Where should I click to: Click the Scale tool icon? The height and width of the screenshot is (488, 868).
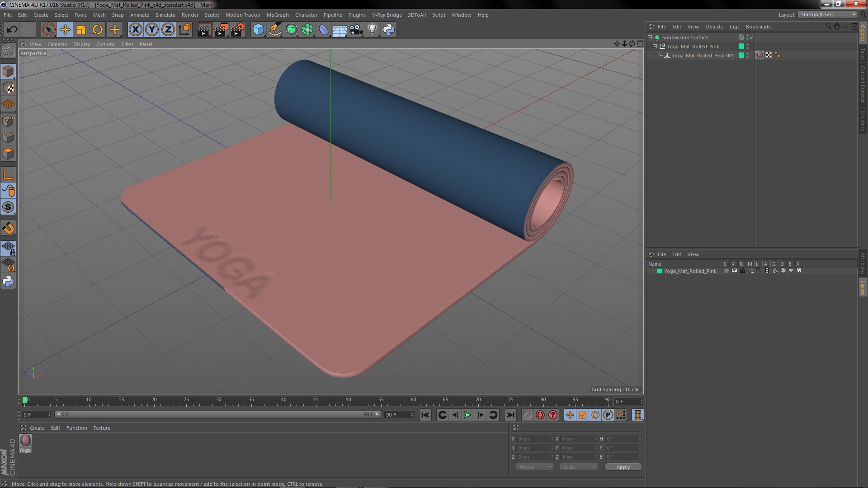coord(81,30)
